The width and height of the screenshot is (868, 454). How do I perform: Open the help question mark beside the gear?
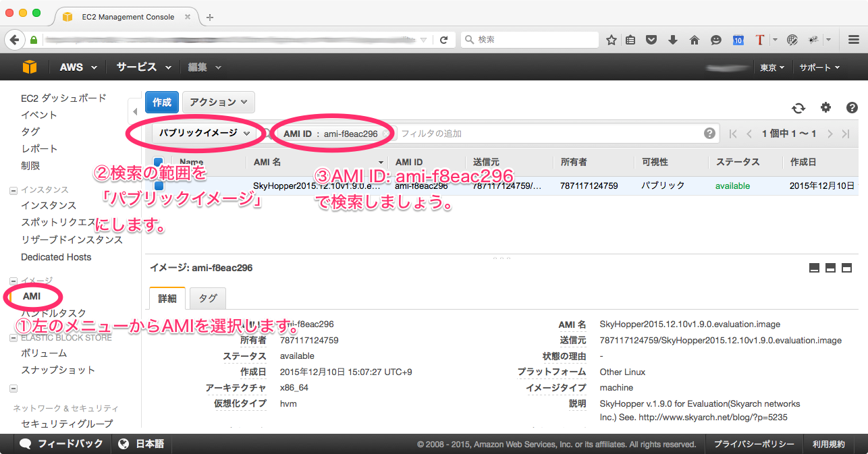point(852,107)
